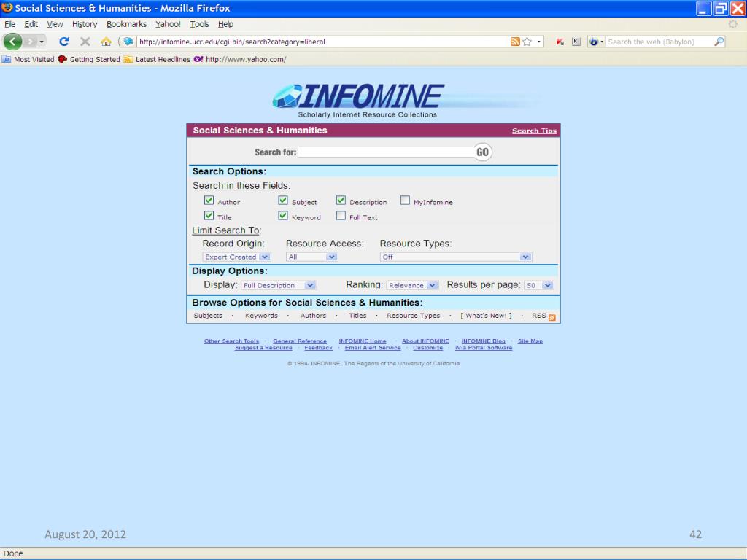The height and width of the screenshot is (560, 747).
Task: Open the Most Visited bookmarks folder
Action: [x=28, y=60]
